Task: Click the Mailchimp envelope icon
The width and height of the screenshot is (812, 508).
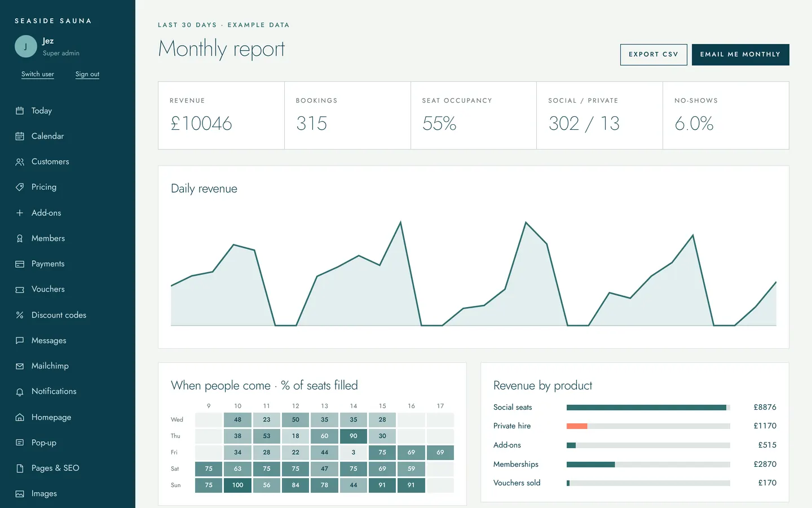Action: 20,366
